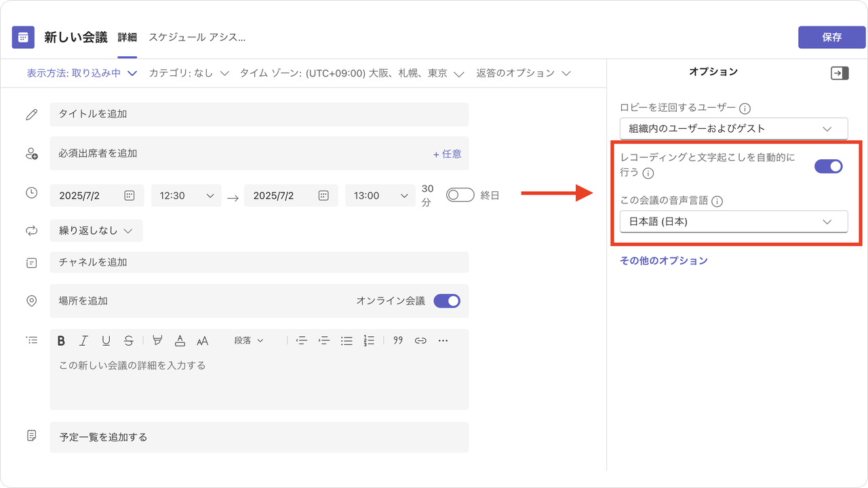The height and width of the screenshot is (488, 868).
Task: Select the text highlight color tool
Action: pyautogui.click(x=157, y=341)
